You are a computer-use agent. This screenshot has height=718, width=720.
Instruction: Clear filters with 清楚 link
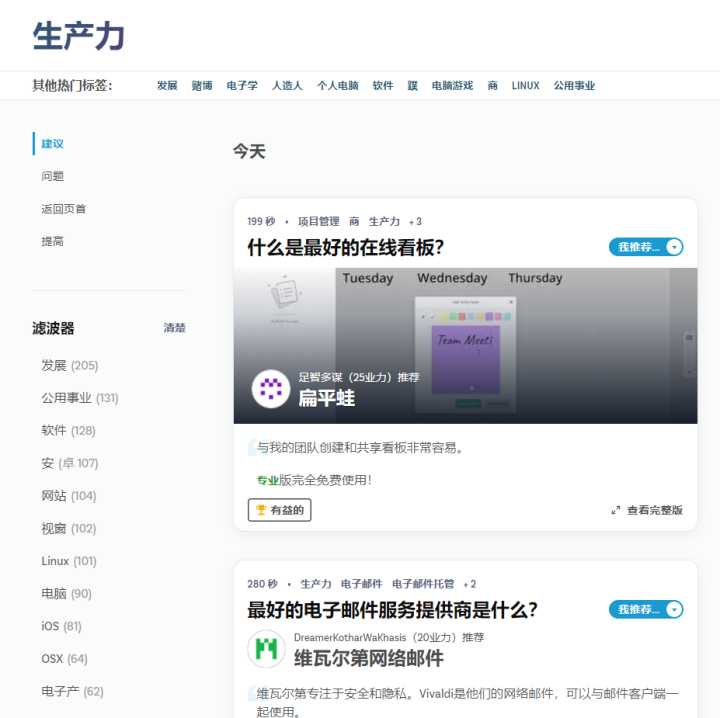[174, 328]
